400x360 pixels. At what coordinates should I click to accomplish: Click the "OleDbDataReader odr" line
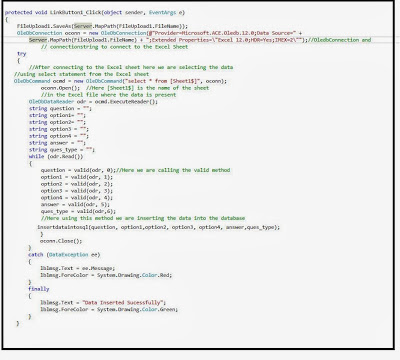(93, 102)
